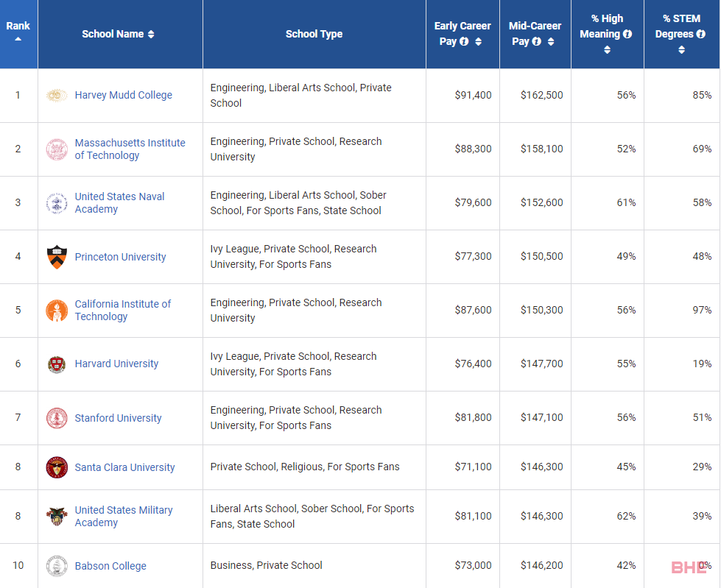Click the School Type column header

(314, 34)
